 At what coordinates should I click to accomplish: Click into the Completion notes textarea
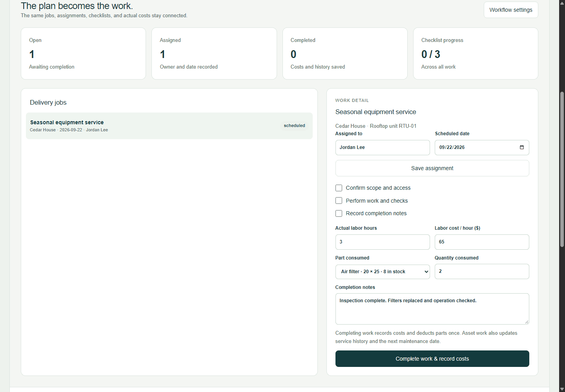pyautogui.click(x=432, y=309)
